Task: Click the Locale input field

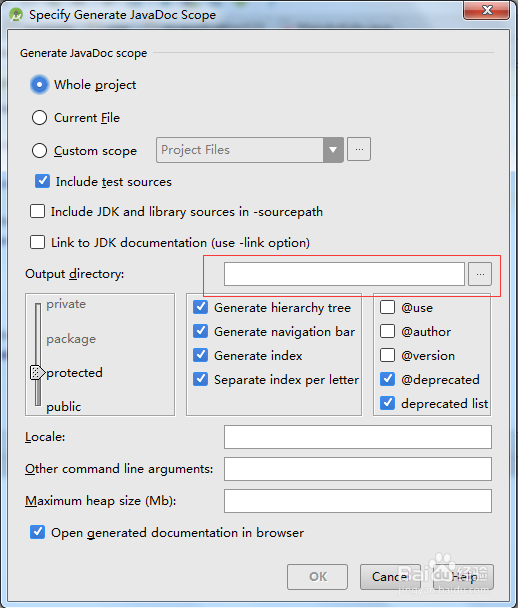Action: (358, 437)
